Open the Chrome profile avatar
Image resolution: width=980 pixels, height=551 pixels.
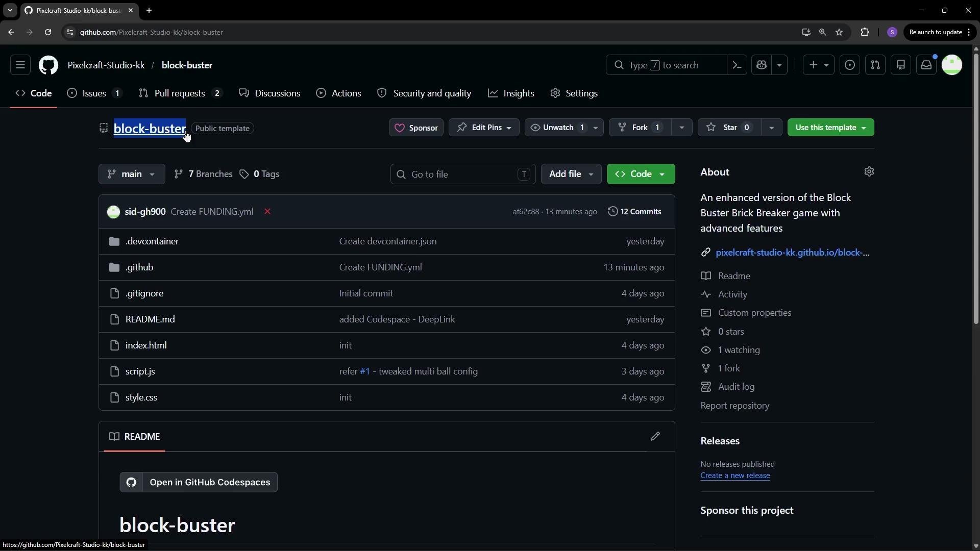(892, 32)
